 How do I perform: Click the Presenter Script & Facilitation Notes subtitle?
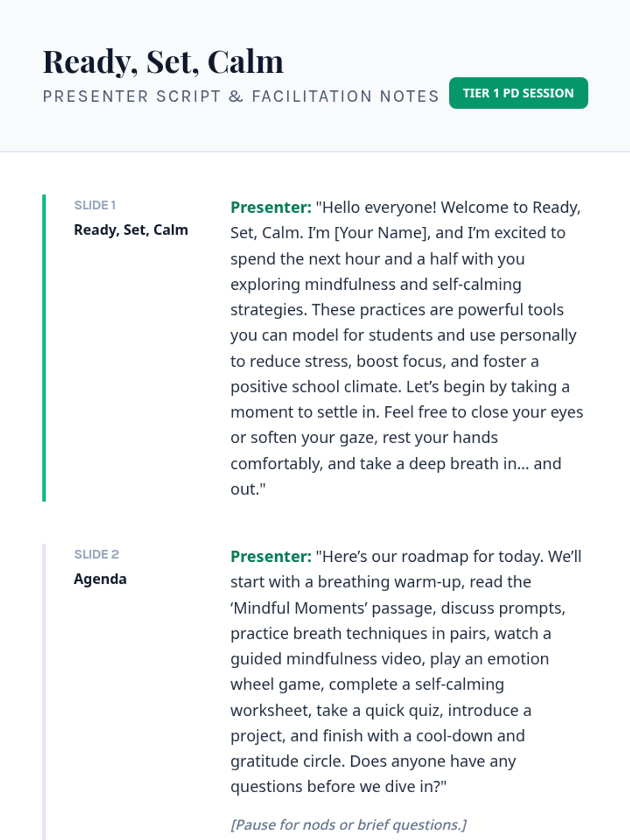pyautogui.click(x=241, y=96)
